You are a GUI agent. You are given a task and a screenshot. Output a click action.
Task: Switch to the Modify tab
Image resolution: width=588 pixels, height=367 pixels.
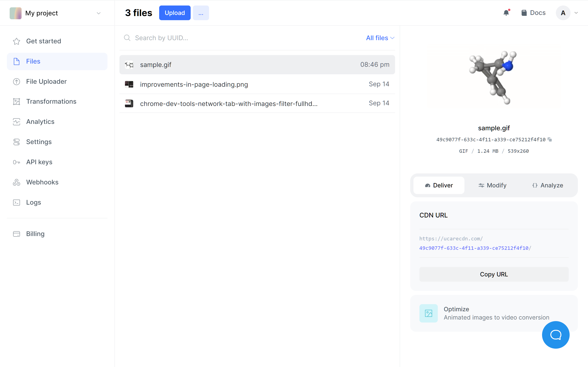[x=492, y=185]
